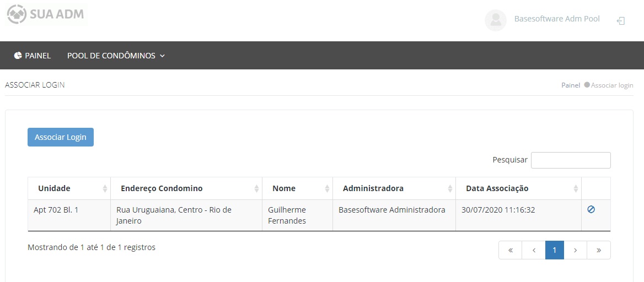Jump to last page of results
Viewport: 644px width, 282px height.
click(x=598, y=250)
